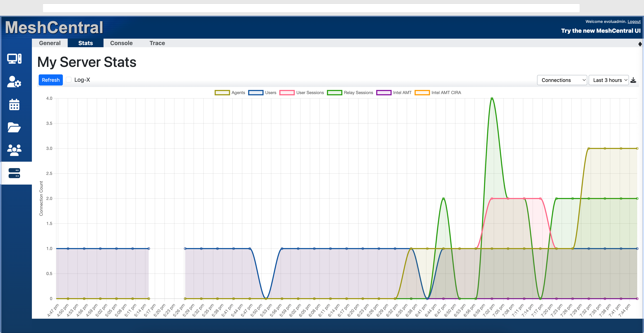
Task: Switch to the General tab
Action: pos(50,43)
